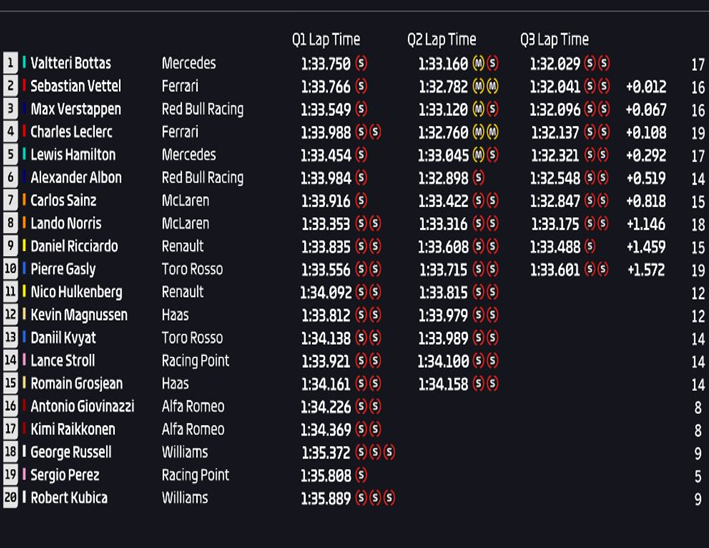This screenshot has width=709, height=548.
Task: Open driver Valtteri Bottas
Action: pos(70,63)
